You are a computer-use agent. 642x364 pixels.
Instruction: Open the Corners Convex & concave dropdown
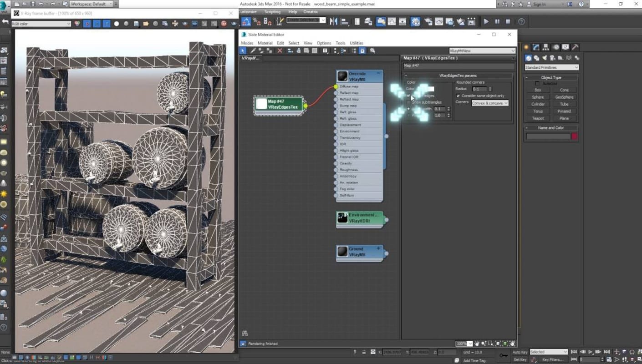(489, 103)
